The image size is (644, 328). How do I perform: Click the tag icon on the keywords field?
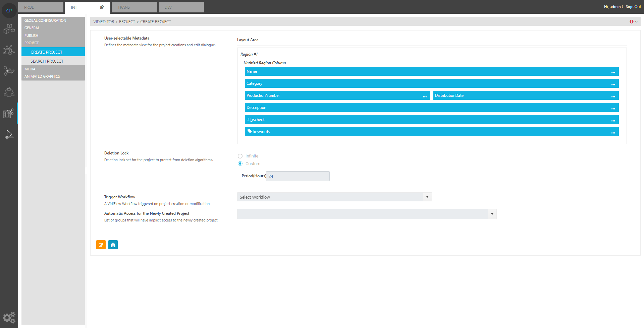tap(249, 131)
